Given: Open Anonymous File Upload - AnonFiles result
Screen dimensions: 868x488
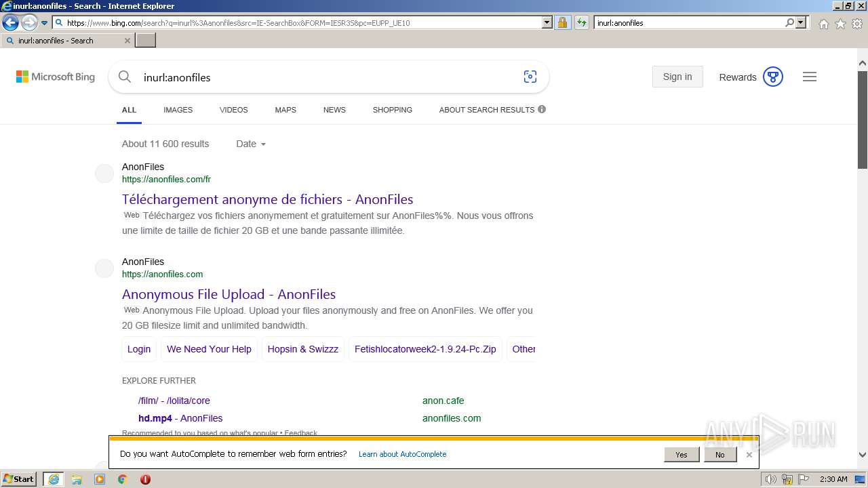Looking at the screenshot, I should tap(229, 294).
